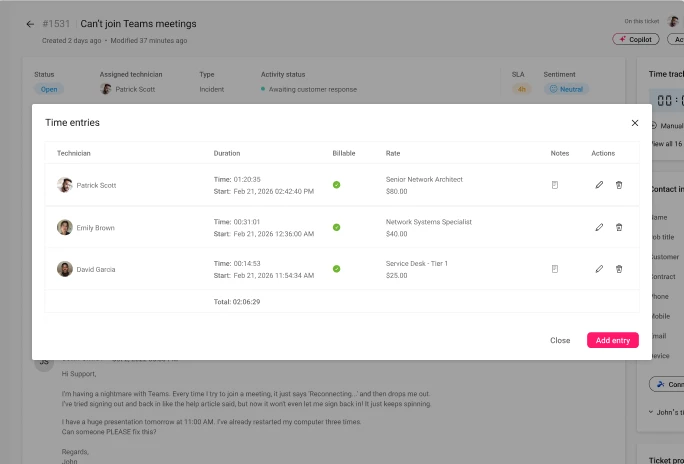Click the Network Systems Specialist rate
Screen dimensions: 684x464
tap(428, 222)
